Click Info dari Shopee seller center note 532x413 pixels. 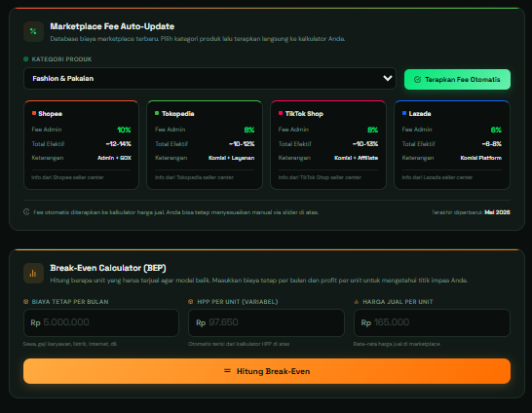click(x=67, y=177)
